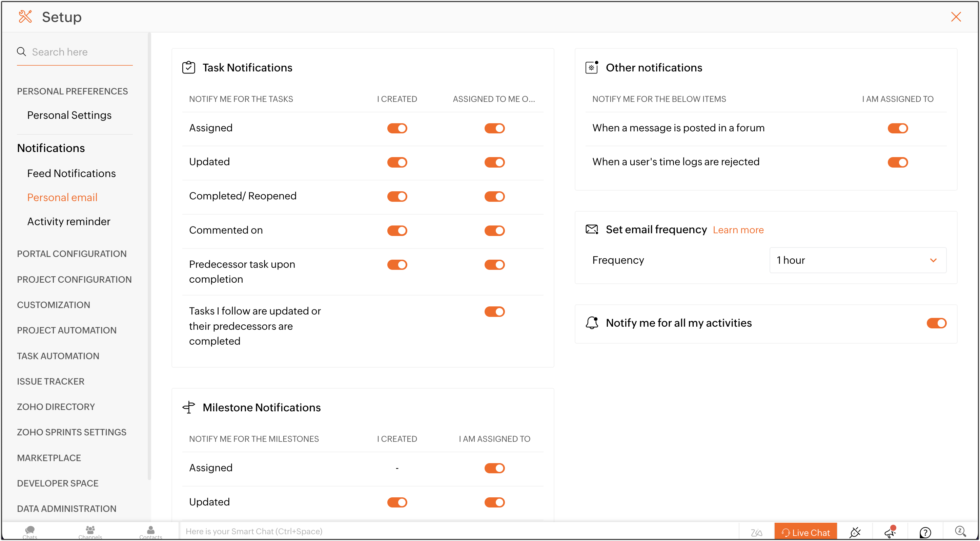Open the email Frequency dropdown
Viewport: 980px width, 541px height.
tap(857, 260)
